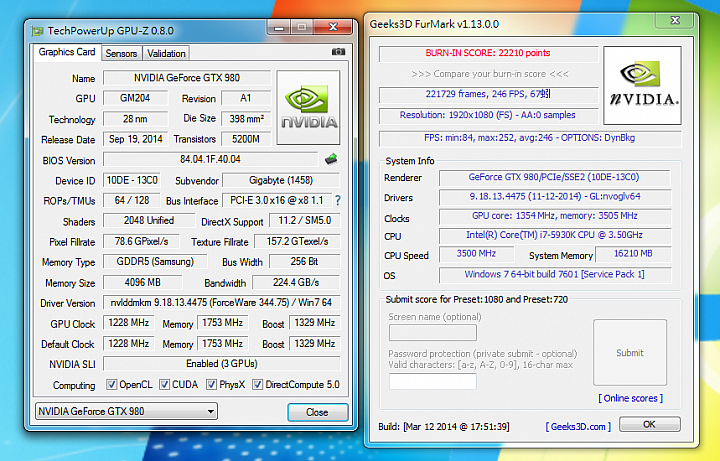Image resolution: width=720 pixels, height=461 pixels.
Task: Open the NVIDIA GeForce GTX 980 GPU dropdown
Action: pyautogui.click(x=126, y=411)
